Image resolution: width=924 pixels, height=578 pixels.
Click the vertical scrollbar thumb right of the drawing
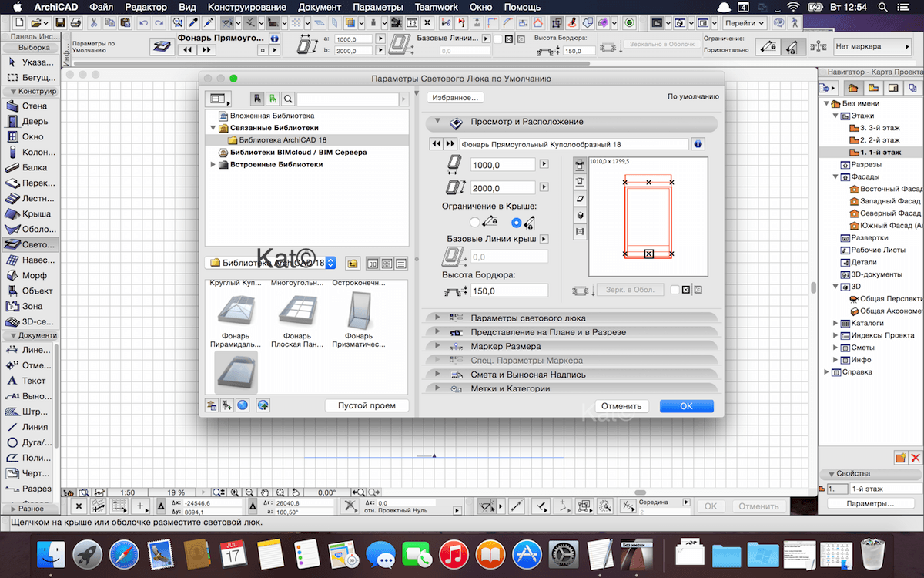coord(812,288)
